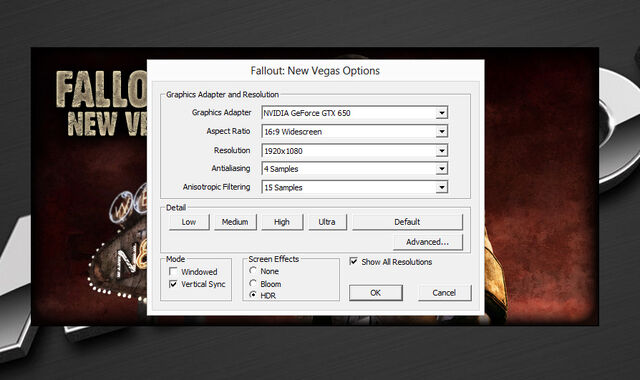This screenshot has width=640, height=380.
Task: Open the Resolution dropdown arrow
Action: (442, 151)
